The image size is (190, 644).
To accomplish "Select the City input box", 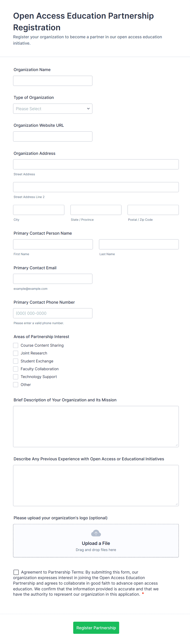I will (x=39, y=210).
